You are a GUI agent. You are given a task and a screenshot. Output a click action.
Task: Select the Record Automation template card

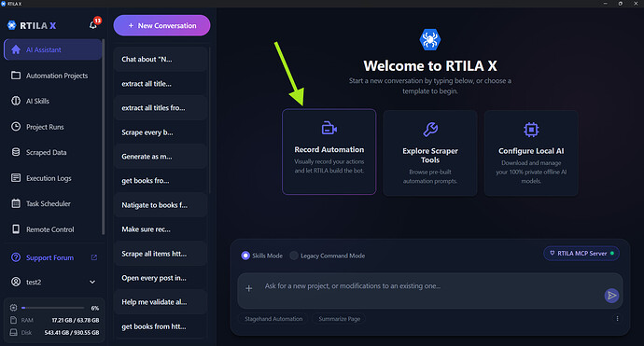pos(329,152)
